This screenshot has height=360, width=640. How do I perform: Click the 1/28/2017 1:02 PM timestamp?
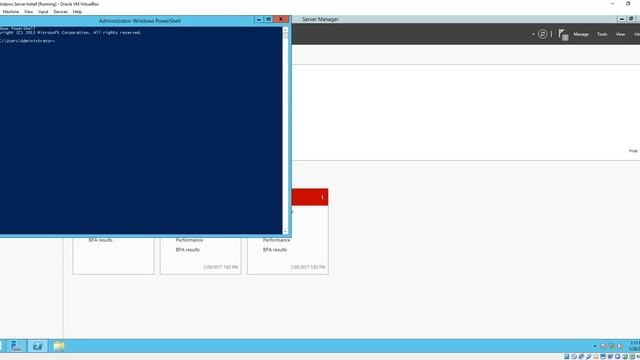pos(308,267)
